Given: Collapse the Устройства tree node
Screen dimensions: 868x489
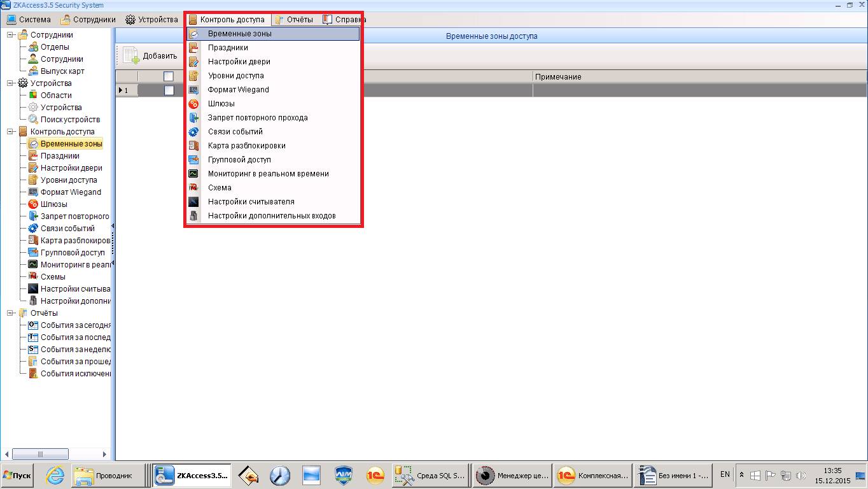Looking at the screenshot, I should coord(10,83).
